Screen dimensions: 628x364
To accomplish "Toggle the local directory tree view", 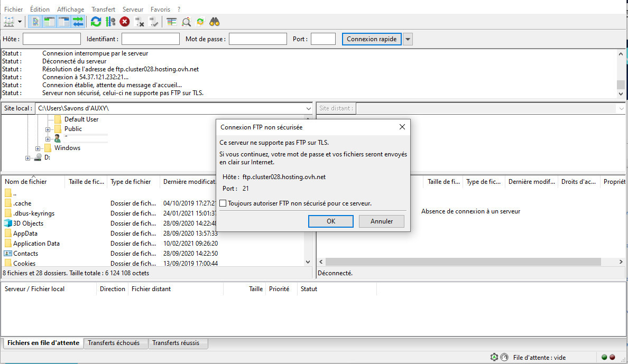I will tap(50, 22).
